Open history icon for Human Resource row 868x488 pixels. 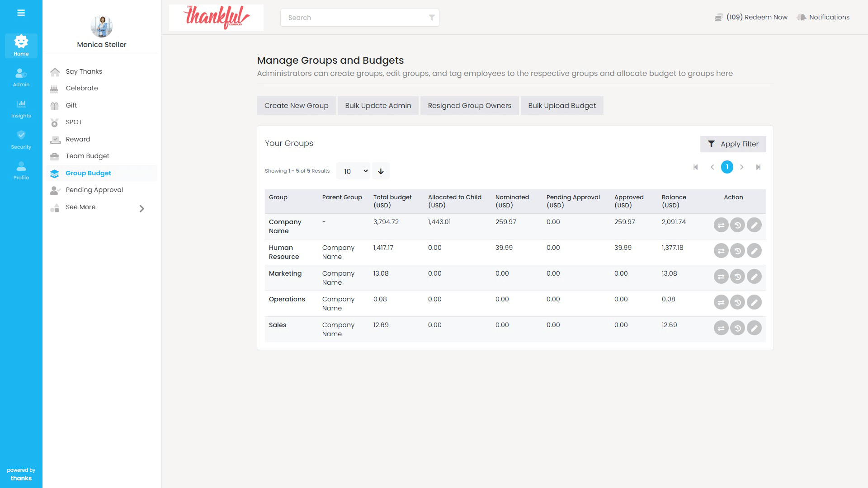coord(737,251)
